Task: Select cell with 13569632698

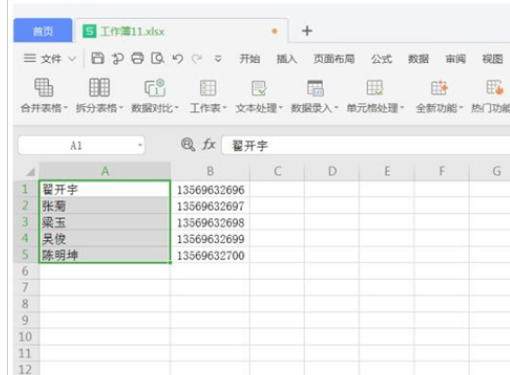Action: 210,222
